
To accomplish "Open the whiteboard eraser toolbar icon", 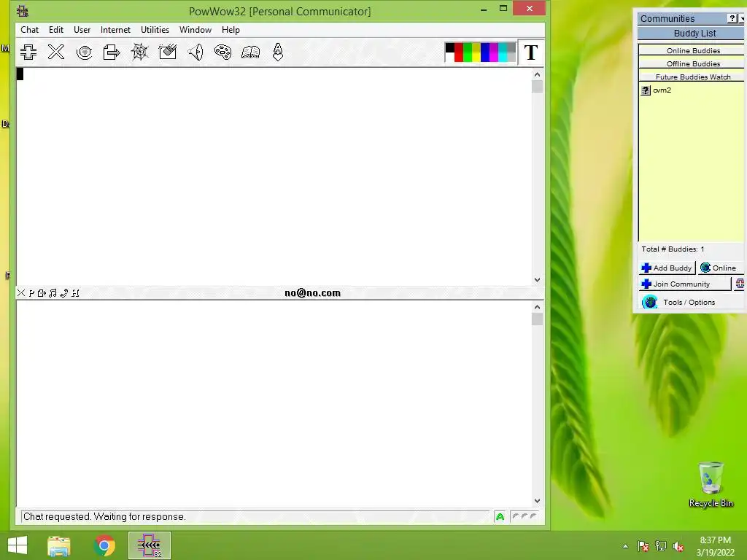I will point(167,52).
